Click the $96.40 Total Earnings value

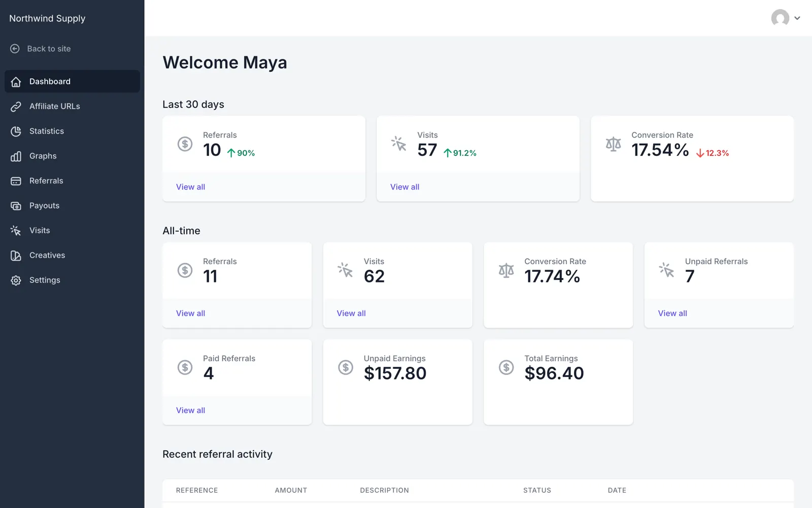tap(554, 373)
